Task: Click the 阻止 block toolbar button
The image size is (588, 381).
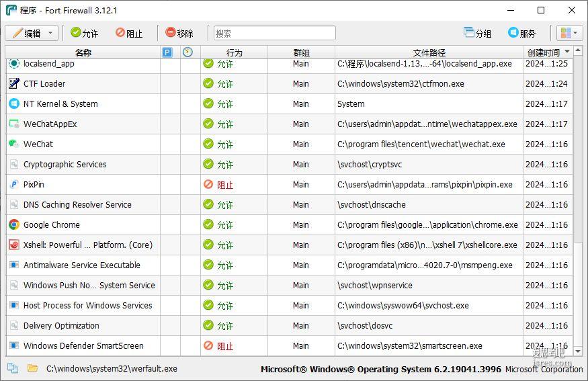Action: (x=129, y=34)
